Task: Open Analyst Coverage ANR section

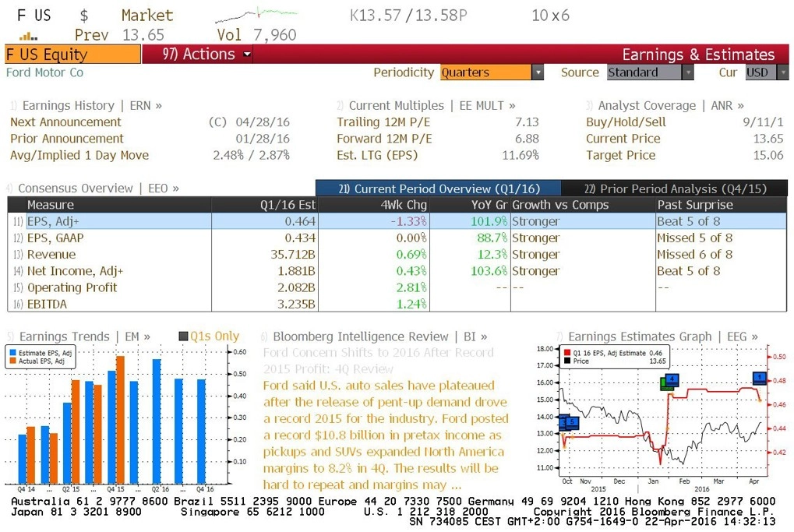Action: click(665, 105)
